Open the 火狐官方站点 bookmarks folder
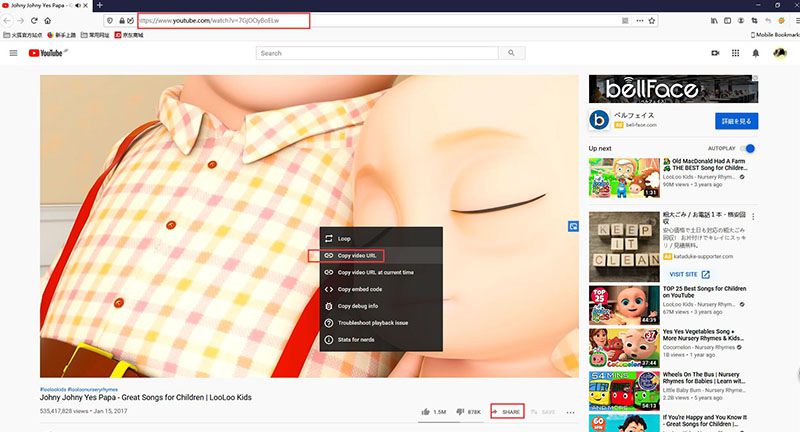 coord(22,35)
